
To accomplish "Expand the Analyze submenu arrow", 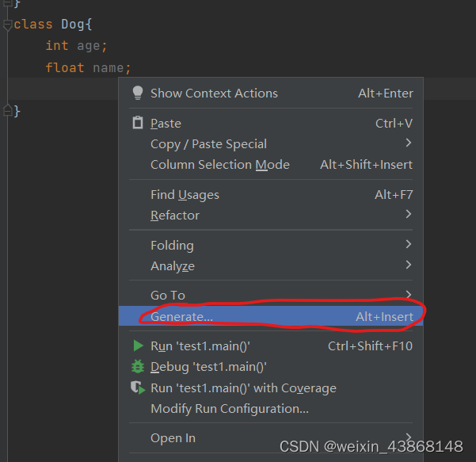I will 409,265.
